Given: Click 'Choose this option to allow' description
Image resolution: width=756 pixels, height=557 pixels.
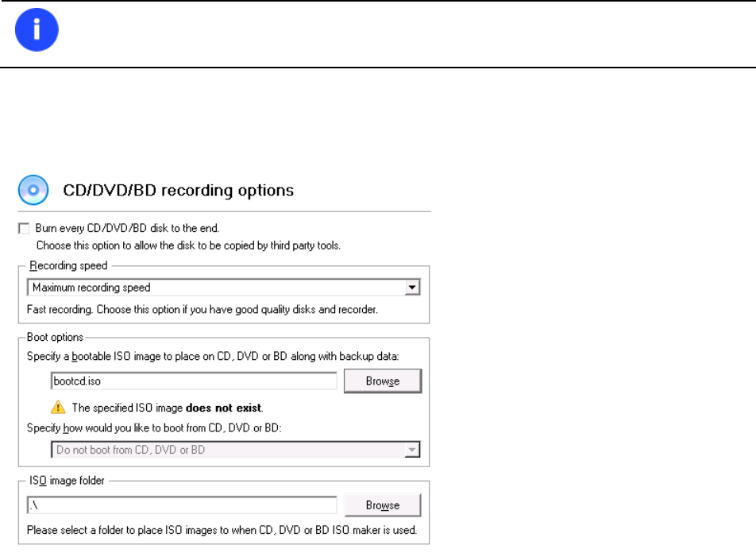Looking at the screenshot, I should 188,246.
